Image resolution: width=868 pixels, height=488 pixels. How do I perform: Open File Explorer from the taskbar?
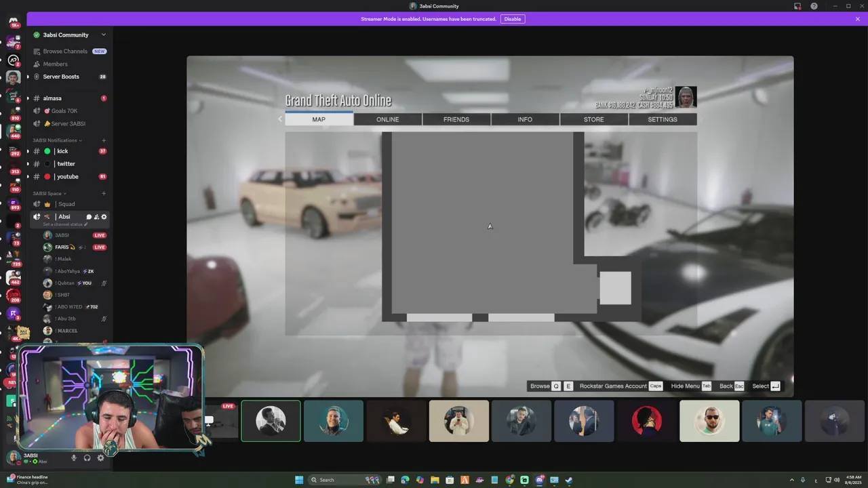point(435,480)
